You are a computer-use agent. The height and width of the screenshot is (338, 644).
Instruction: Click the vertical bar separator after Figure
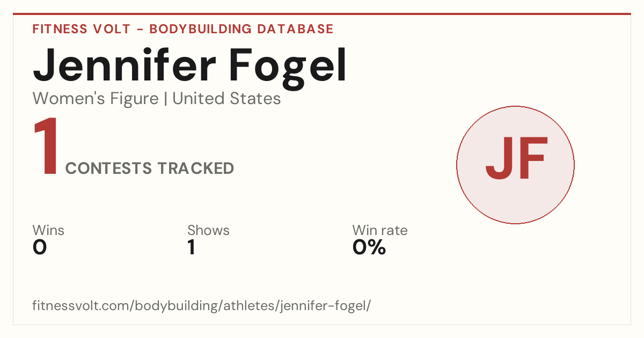(x=165, y=99)
